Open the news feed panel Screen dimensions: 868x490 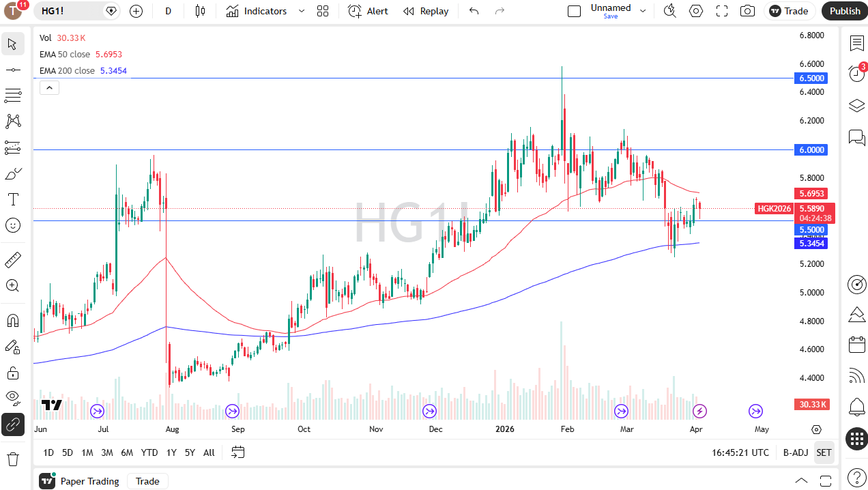(x=856, y=375)
